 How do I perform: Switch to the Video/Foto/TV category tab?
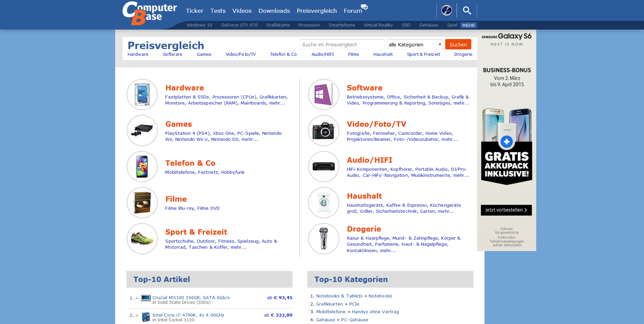point(240,54)
